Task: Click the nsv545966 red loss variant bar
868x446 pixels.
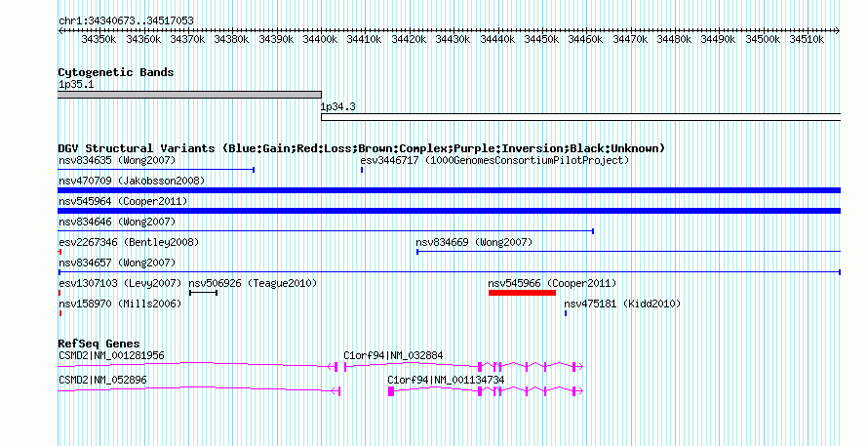Action: (522, 293)
